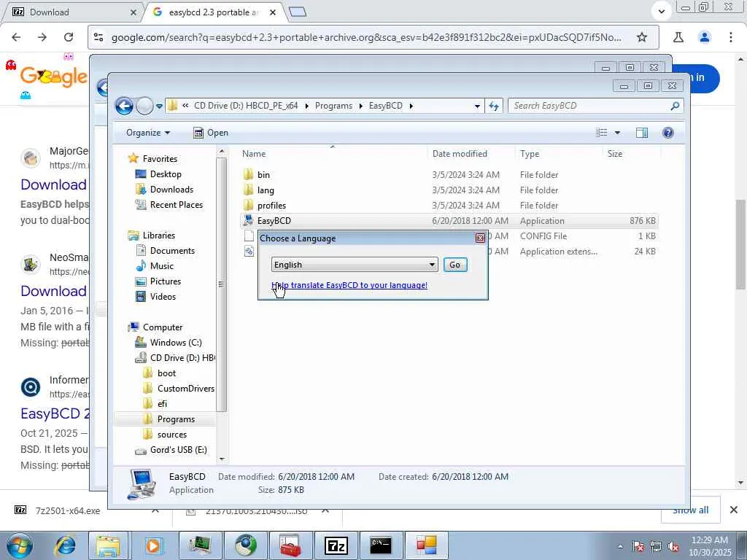Open Windows Media Player from taskbar

coord(153,545)
